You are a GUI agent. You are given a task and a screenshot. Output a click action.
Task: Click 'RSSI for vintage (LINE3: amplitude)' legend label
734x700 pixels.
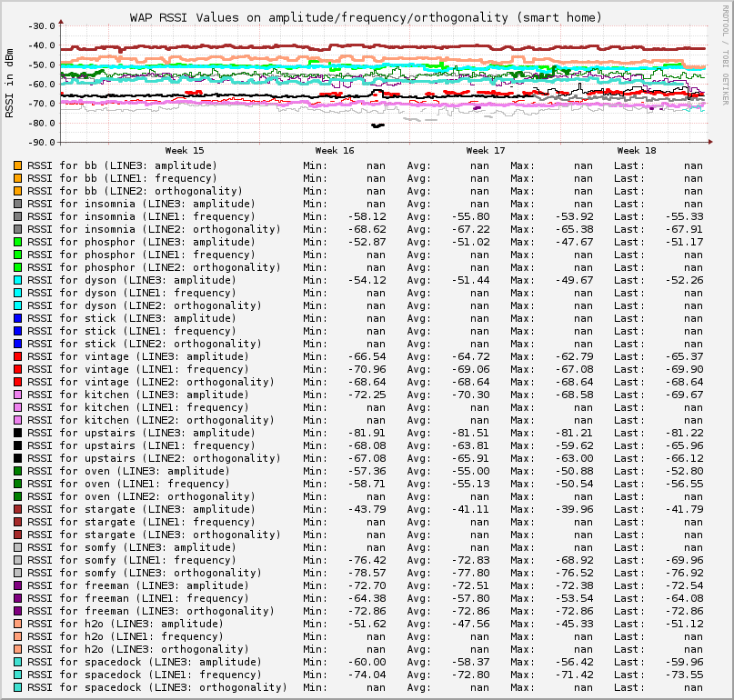[138, 356]
